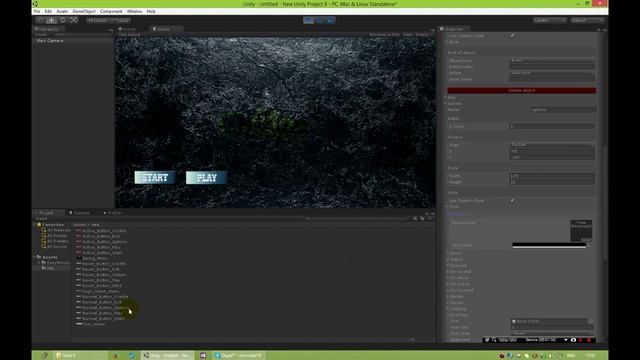The width and height of the screenshot is (640, 360).
Task: Expand the Border section in Inspector
Action: 457,296
